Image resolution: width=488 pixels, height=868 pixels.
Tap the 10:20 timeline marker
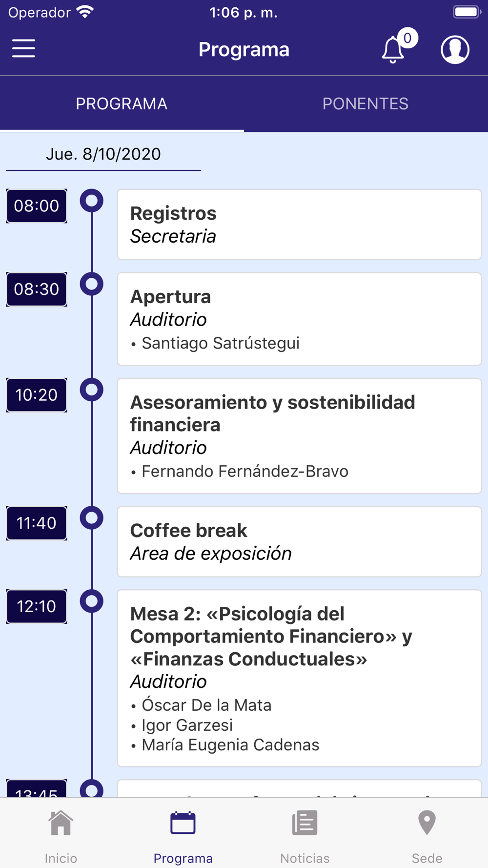point(92,390)
